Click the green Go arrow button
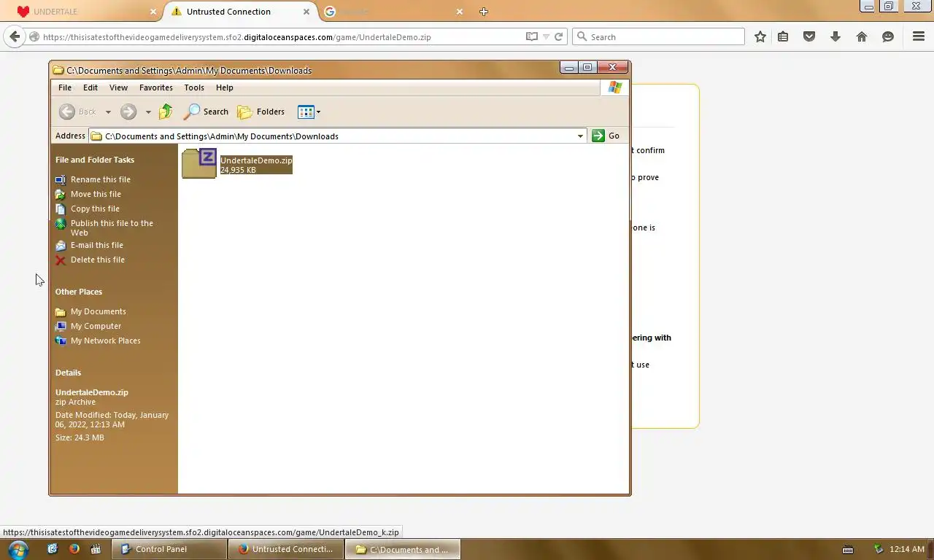The height and width of the screenshot is (560, 934). coord(598,136)
